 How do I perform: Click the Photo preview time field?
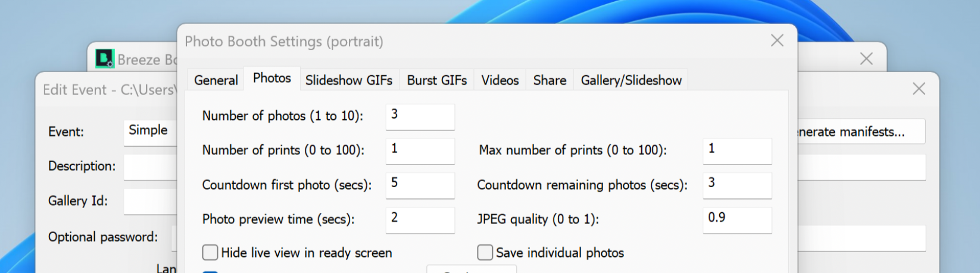420,219
